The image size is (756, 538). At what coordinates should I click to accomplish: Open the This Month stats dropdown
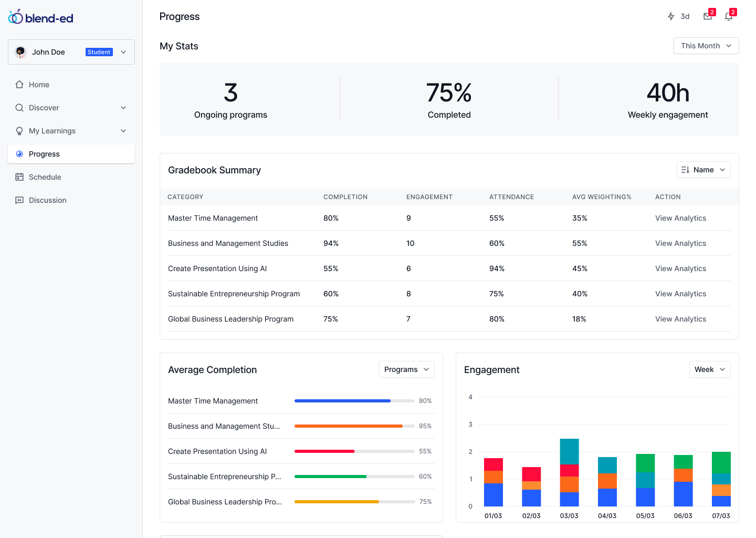706,46
